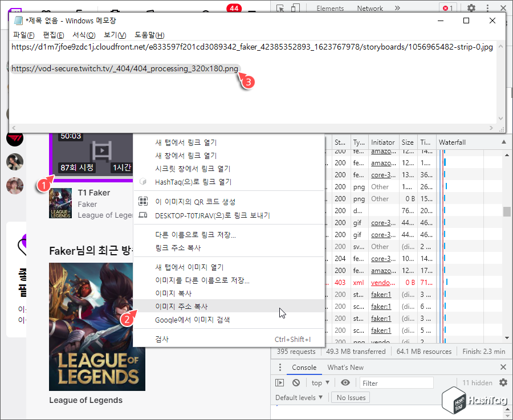Click the No Issues button

coord(351,397)
